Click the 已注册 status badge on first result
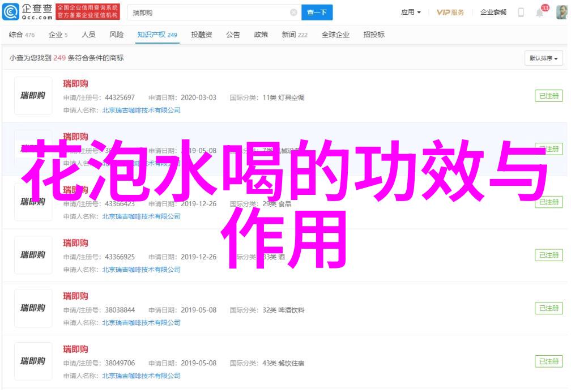This screenshot has height=392, width=571. pos(548,96)
